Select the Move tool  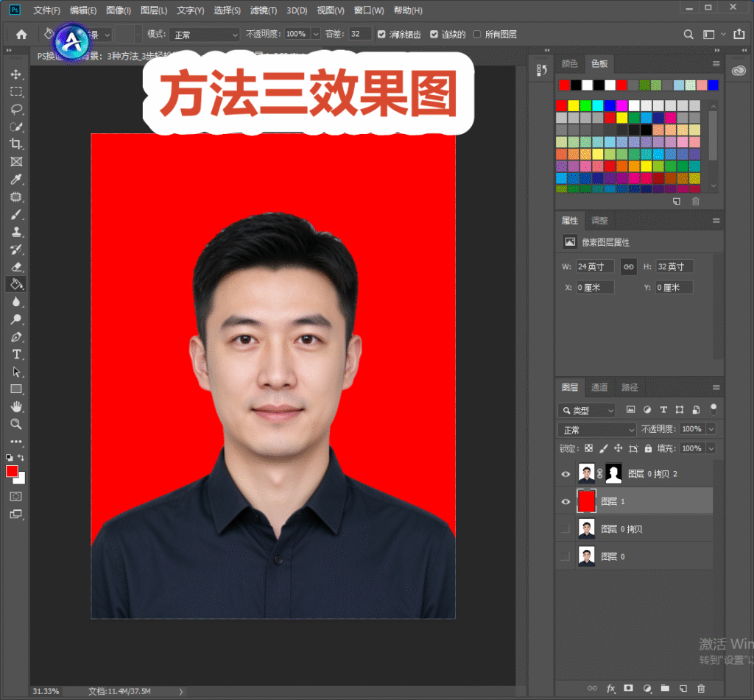[16, 74]
